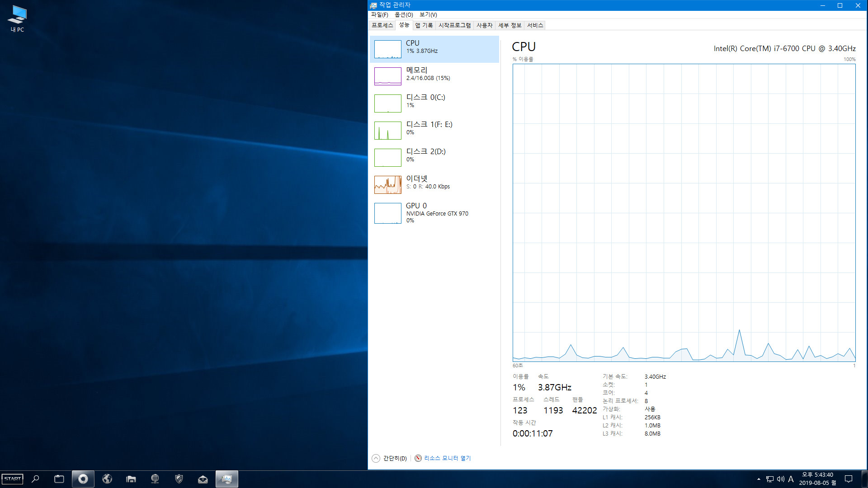Click the Intel Core i7-6700 CPU name
The width and height of the screenshot is (868, 488).
pyautogui.click(x=784, y=48)
